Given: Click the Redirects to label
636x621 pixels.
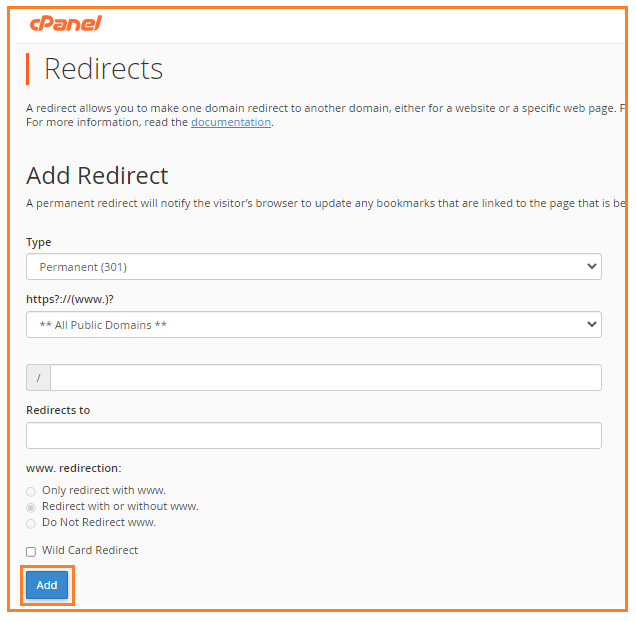Looking at the screenshot, I should 58,410.
